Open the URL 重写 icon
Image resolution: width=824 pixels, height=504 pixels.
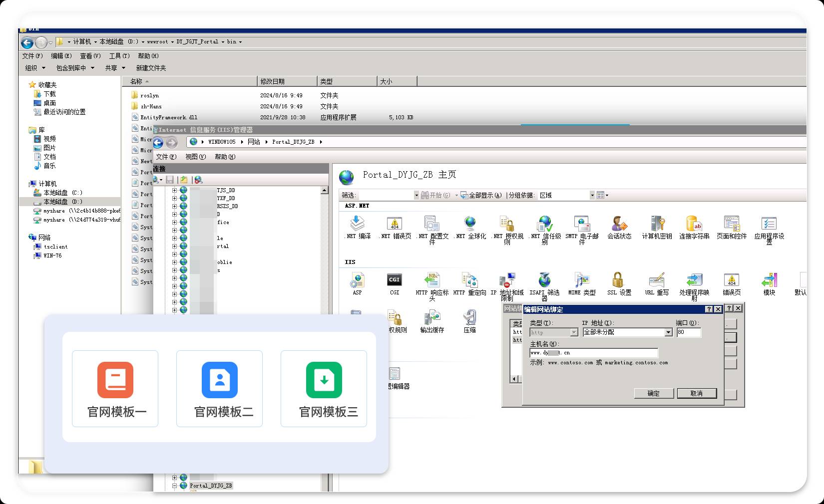pos(657,283)
